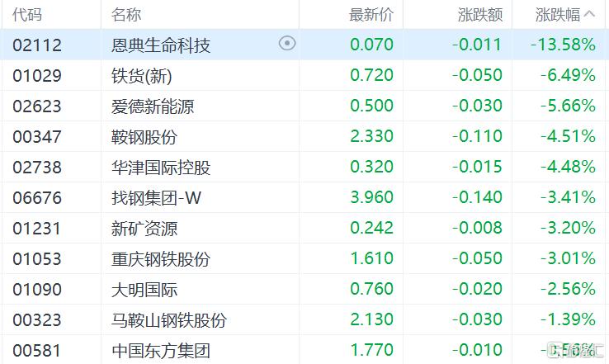Select stock code 06676

[x=37, y=198]
